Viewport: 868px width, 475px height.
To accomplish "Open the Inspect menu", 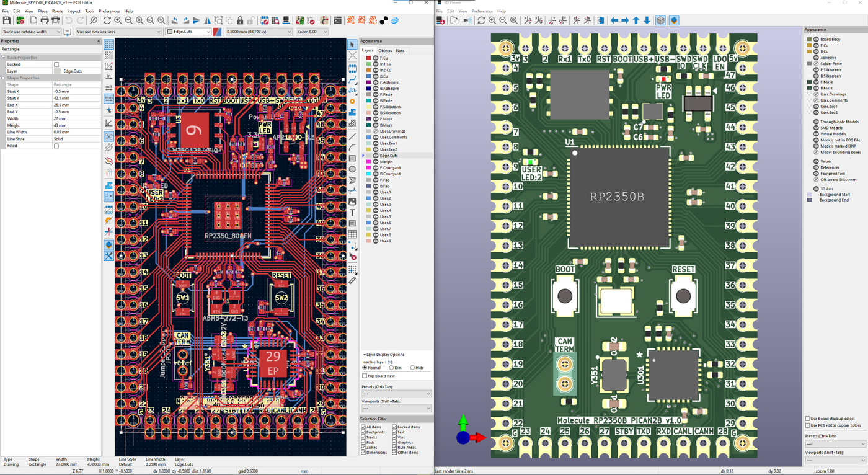I will (x=74, y=11).
